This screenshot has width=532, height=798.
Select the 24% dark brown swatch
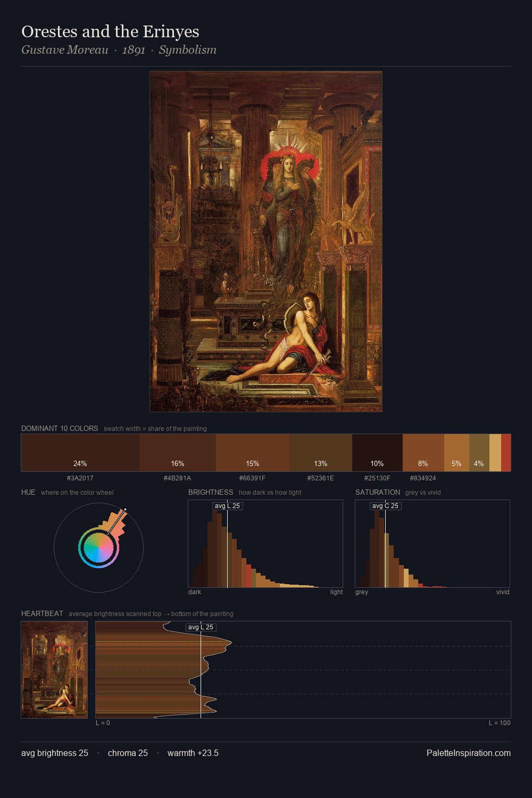click(80, 453)
